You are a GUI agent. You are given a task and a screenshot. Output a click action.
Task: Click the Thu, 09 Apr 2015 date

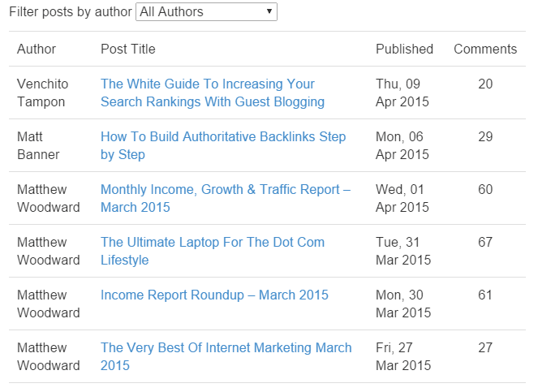(402, 93)
